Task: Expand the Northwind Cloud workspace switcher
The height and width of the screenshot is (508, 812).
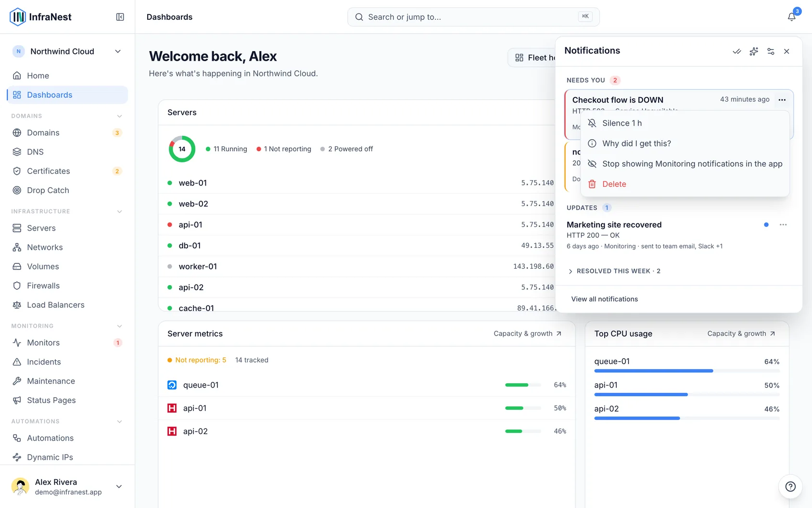Action: coord(67,52)
